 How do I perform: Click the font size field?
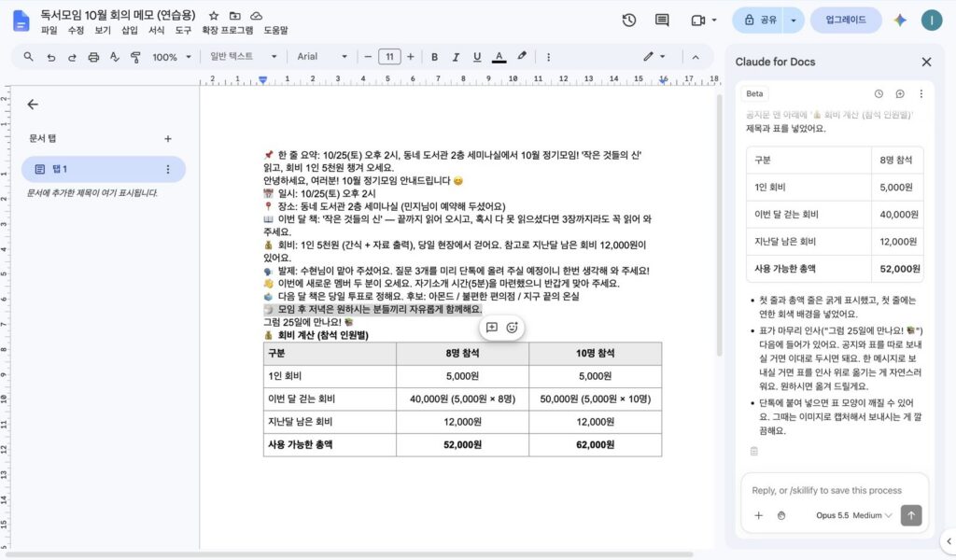(389, 57)
